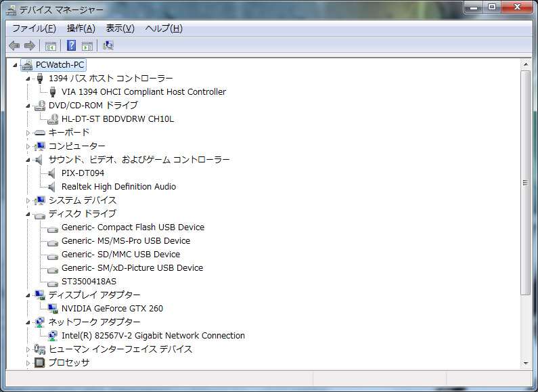Expand the キーボード category
This screenshot has height=392, width=538.
pyautogui.click(x=28, y=133)
